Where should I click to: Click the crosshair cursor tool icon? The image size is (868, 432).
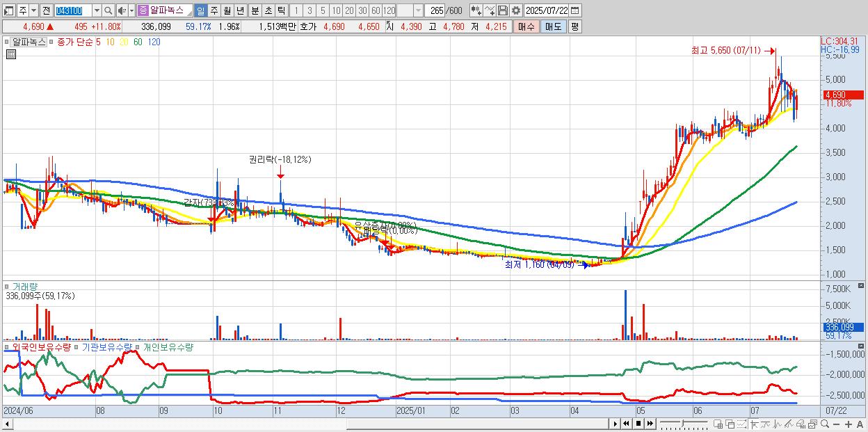(x=754, y=424)
